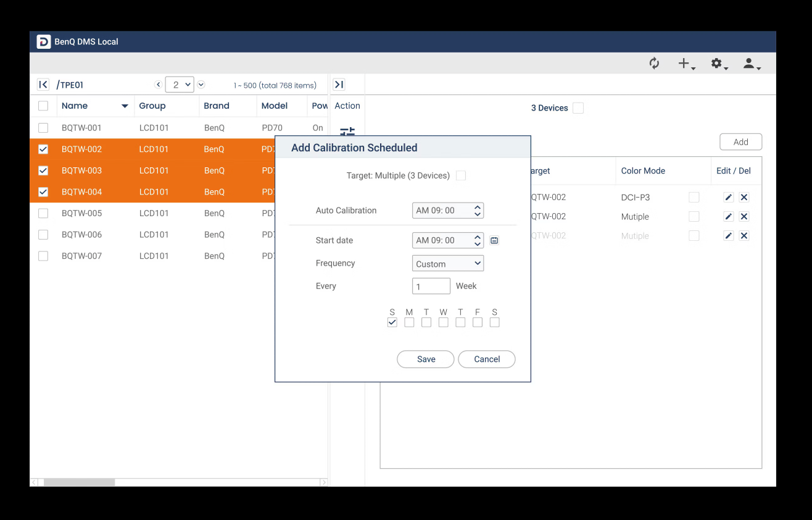812x520 pixels.
Task: Enable the Monday checkbox in the weekday row
Action: tap(409, 322)
